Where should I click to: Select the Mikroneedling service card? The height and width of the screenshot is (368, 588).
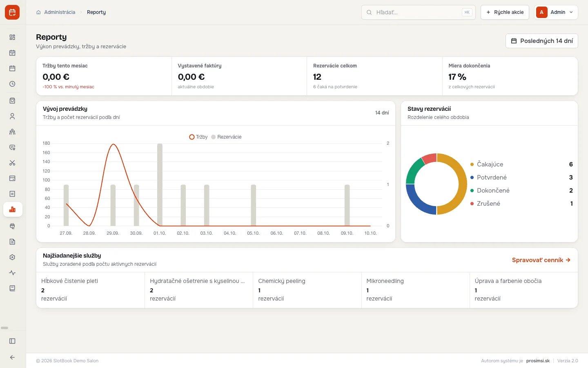(x=416, y=290)
